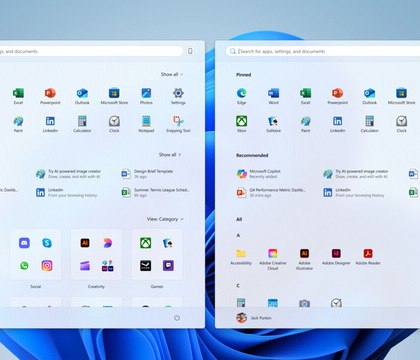
Task: Open Excel in the right Start menu
Action: pos(305,96)
